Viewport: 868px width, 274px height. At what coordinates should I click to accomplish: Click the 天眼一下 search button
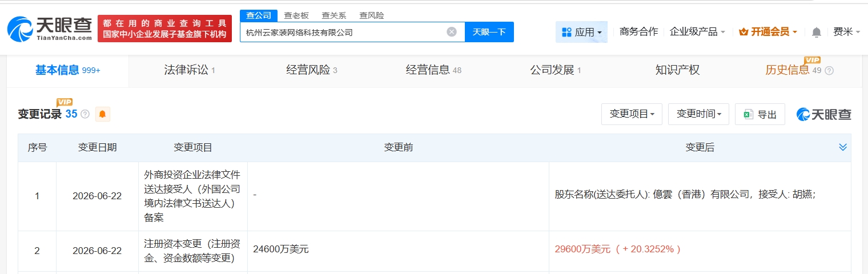tap(489, 32)
